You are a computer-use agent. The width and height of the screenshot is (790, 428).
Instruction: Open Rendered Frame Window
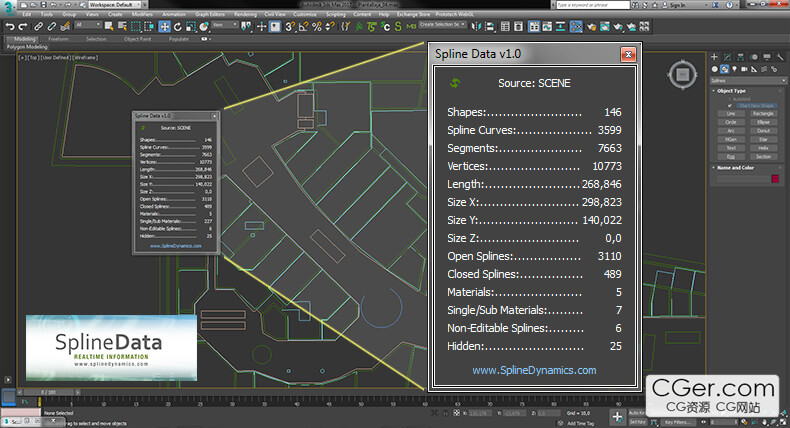click(605, 26)
